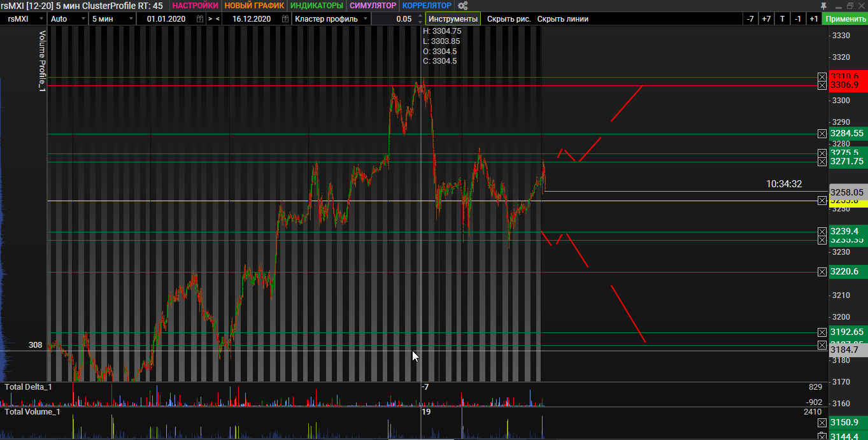868x440 pixels.
Task: Open calendar picker for start date 01.01.2020
Action: pos(200,19)
